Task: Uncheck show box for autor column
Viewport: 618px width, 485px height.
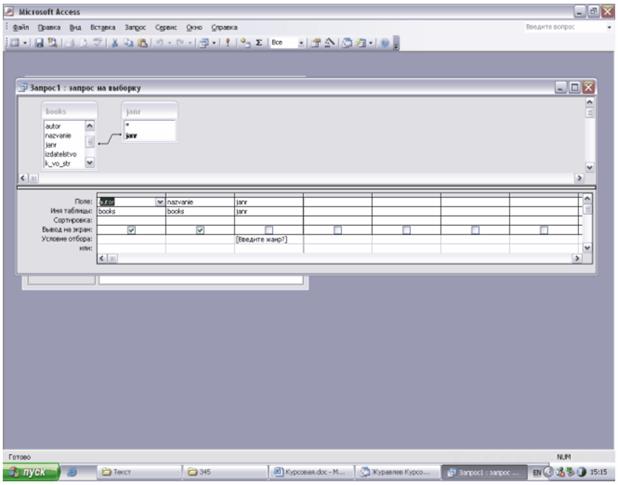Action: click(132, 230)
